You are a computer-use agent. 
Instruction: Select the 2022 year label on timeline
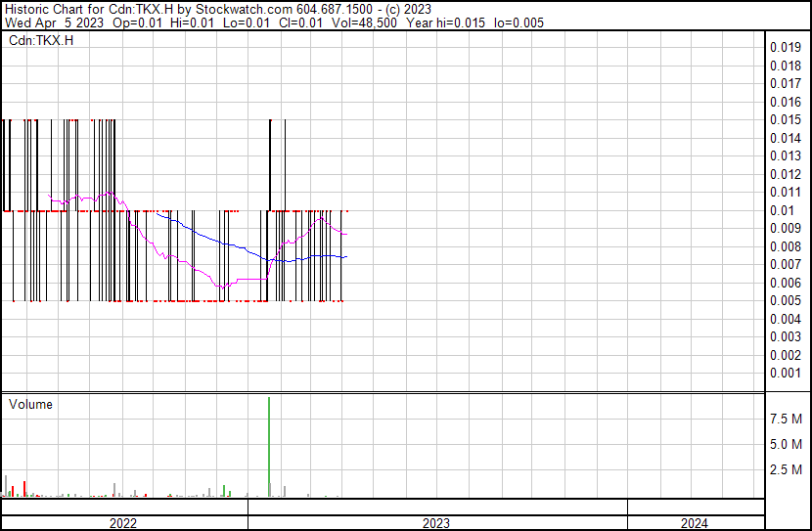tap(123, 523)
